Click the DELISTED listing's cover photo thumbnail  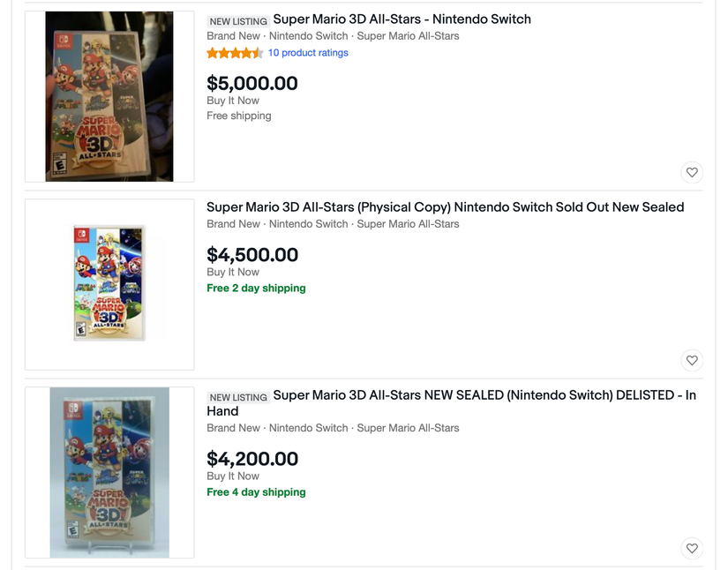point(109,472)
